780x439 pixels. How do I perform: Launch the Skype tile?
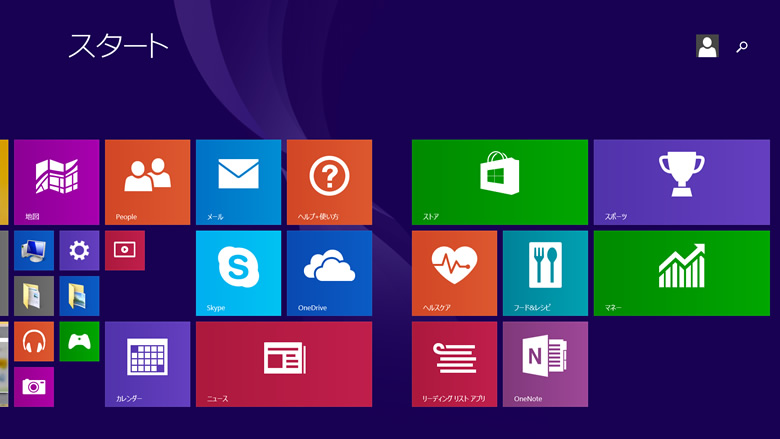click(238, 272)
